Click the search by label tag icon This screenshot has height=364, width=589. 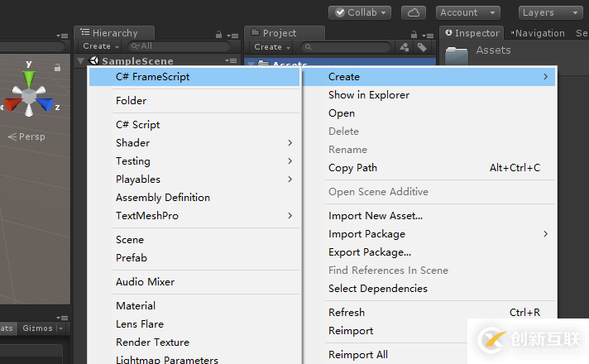(x=422, y=47)
